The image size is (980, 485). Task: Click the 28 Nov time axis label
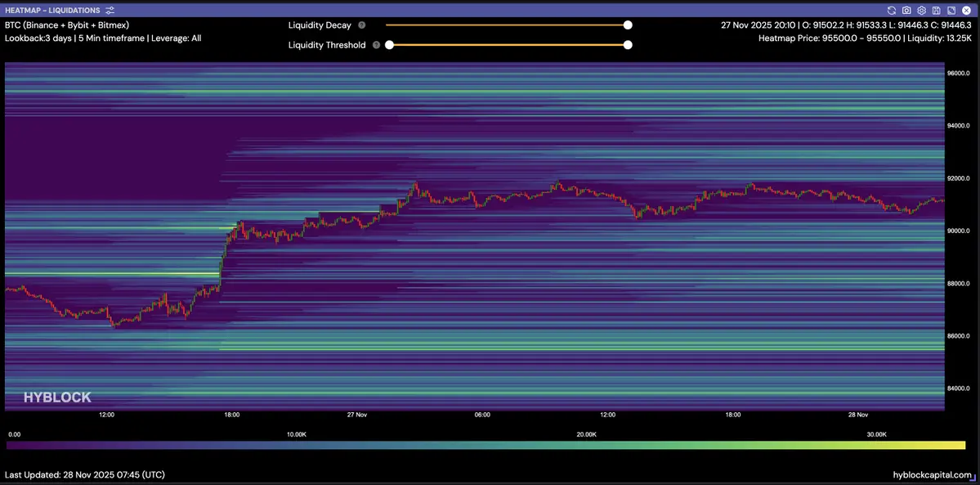pos(858,415)
